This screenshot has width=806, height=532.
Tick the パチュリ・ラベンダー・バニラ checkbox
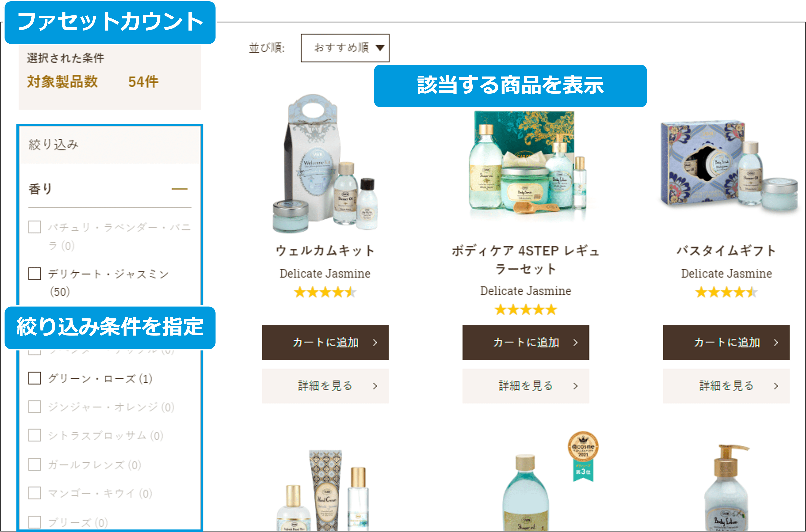coord(35,227)
